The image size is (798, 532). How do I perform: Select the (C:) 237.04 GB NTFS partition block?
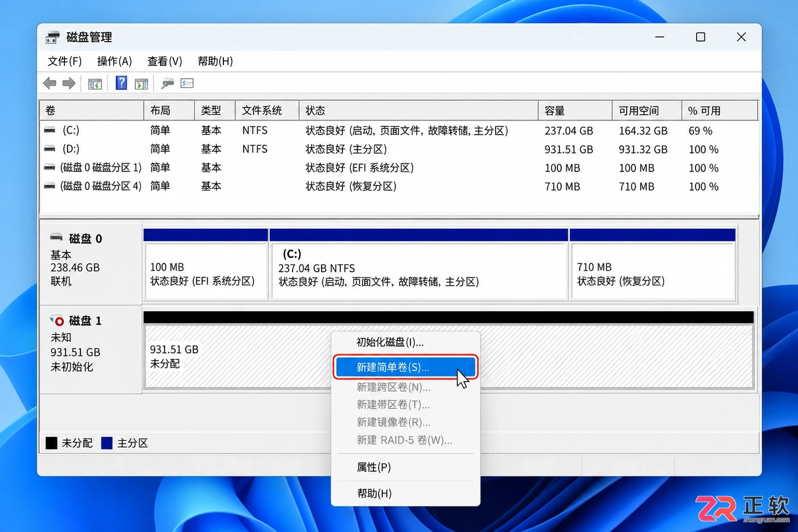419,265
